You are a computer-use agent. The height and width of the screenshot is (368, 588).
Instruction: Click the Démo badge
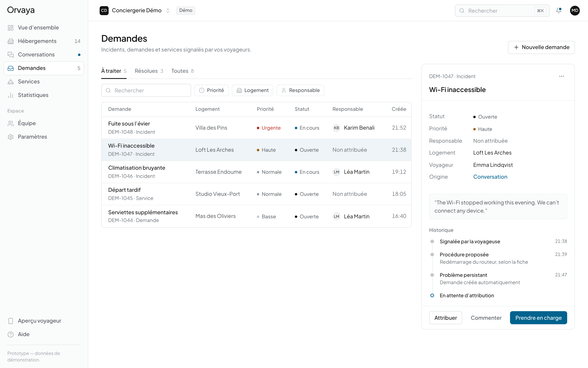tap(186, 10)
